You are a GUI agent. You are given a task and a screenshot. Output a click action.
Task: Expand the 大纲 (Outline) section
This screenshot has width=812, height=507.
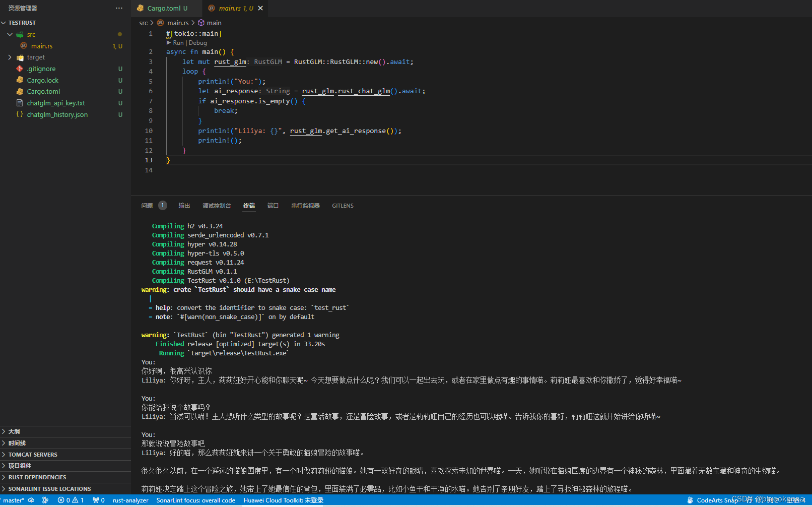65,431
